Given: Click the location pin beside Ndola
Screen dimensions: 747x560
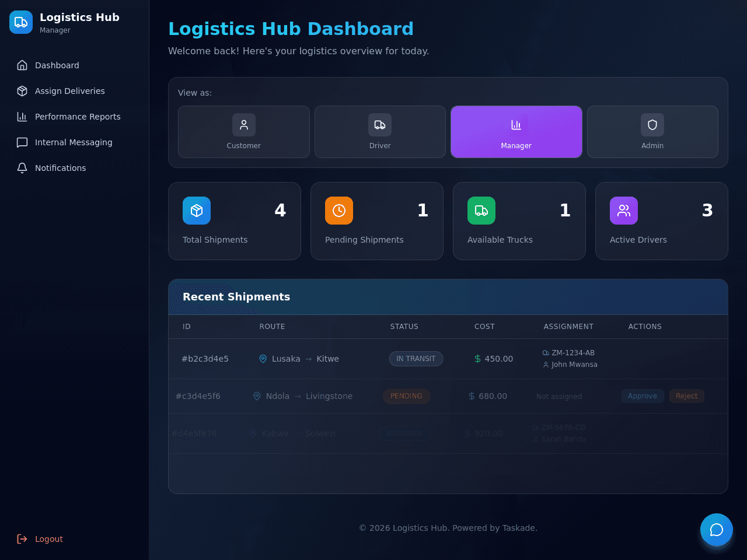Looking at the screenshot, I should point(257,396).
